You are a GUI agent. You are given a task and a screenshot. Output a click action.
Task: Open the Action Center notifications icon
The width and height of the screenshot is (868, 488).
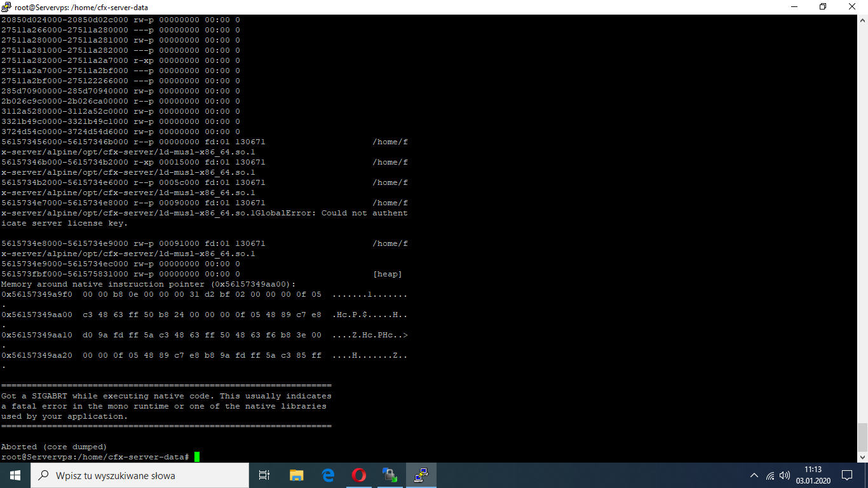pos(847,475)
